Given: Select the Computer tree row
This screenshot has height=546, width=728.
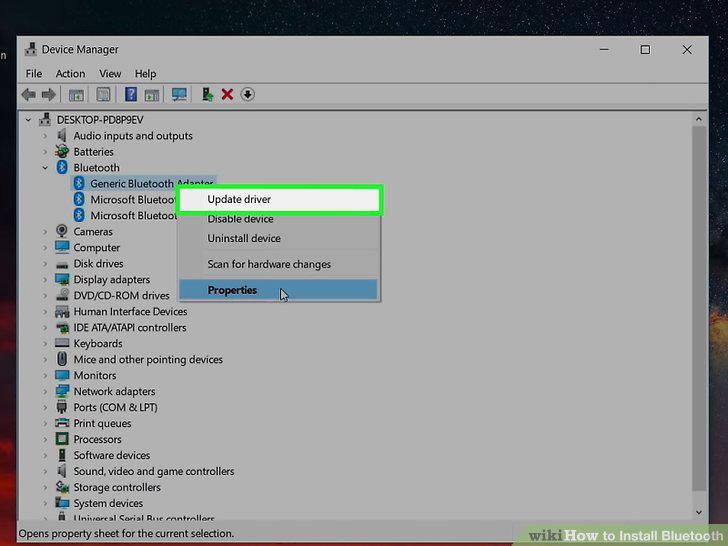Looking at the screenshot, I should 97,247.
